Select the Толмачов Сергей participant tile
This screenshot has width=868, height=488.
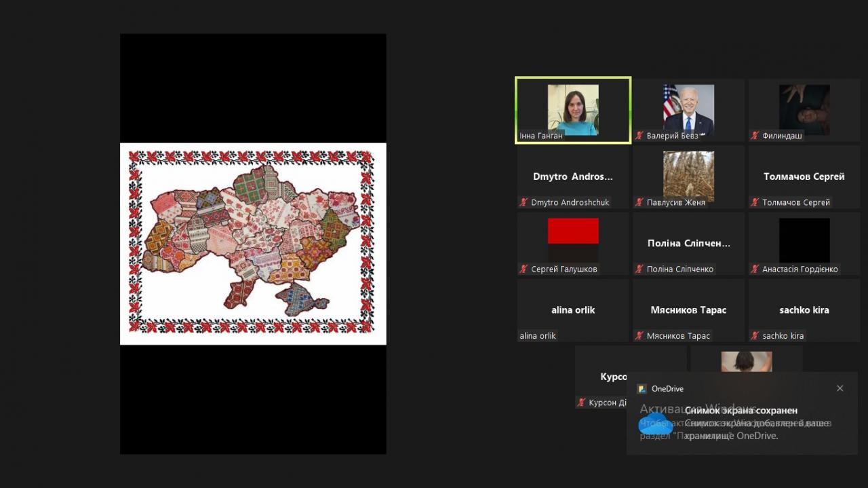(x=804, y=176)
